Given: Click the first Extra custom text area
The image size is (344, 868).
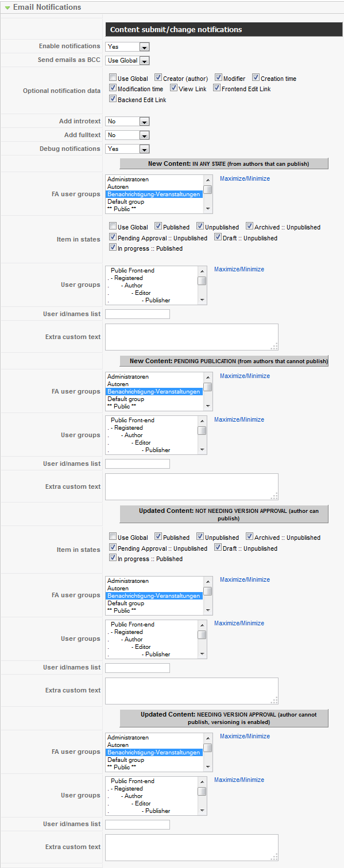Looking at the screenshot, I should [x=192, y=337].
